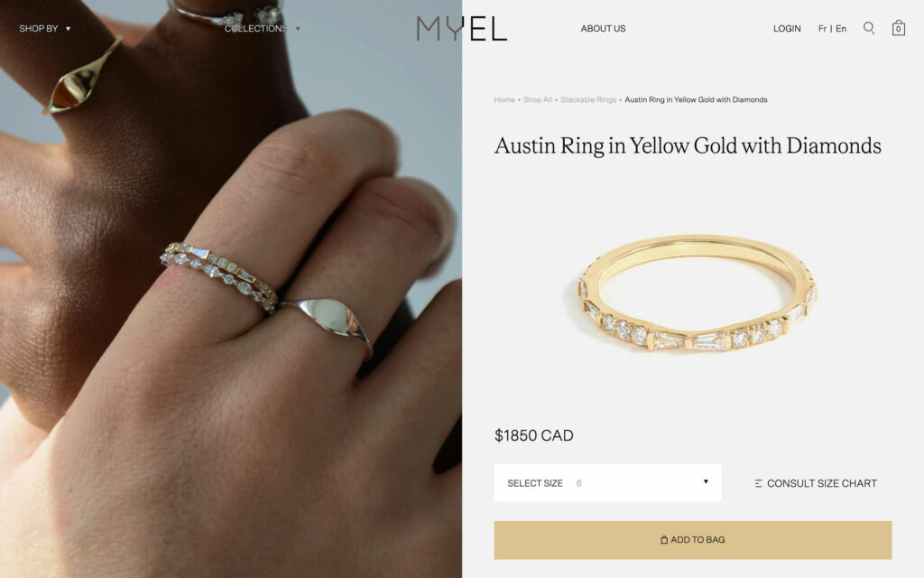Go to Stackable Rings breadcrumb
This screenshot has width=924, height=578.
[x=588, y=99]
